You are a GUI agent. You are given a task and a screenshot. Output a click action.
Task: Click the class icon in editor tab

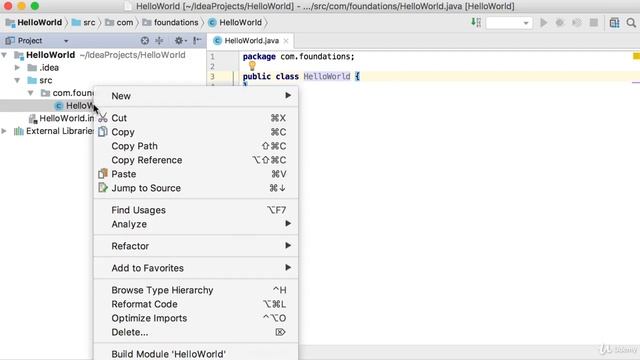(218, 40)
